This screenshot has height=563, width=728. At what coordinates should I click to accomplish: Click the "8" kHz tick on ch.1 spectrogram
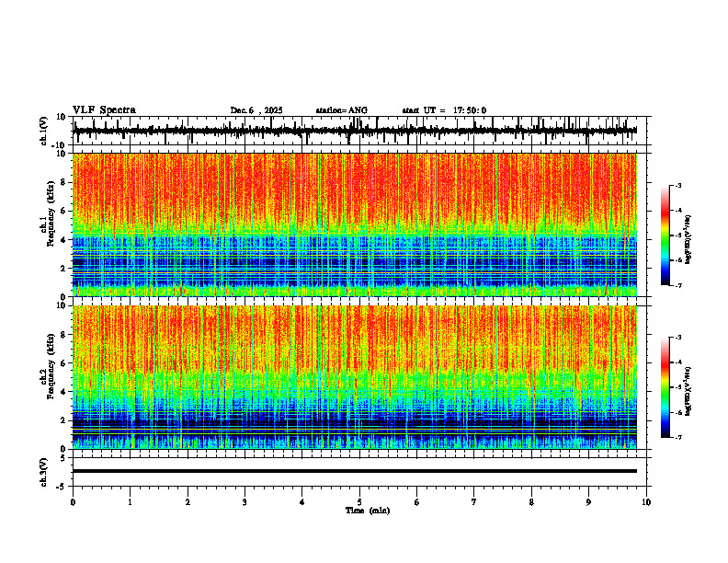[64, 182]
